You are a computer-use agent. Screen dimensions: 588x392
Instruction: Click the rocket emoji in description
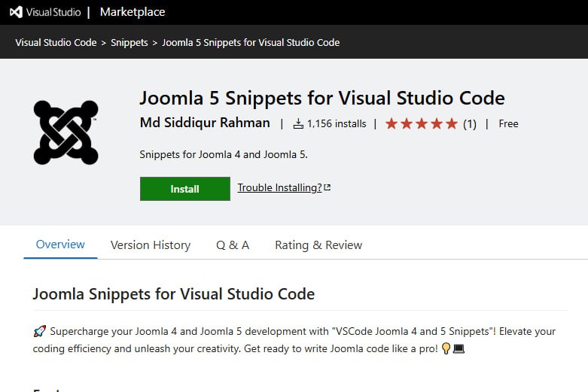pos(39,331)
